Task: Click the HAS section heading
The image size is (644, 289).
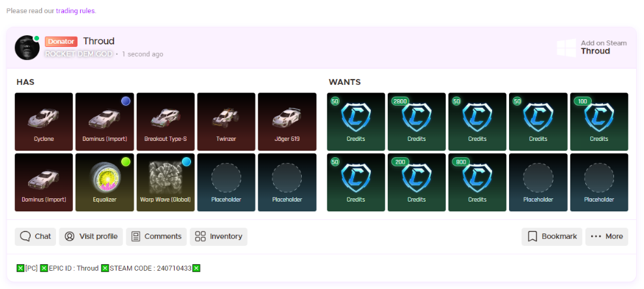Action: [x=25, y=82]
